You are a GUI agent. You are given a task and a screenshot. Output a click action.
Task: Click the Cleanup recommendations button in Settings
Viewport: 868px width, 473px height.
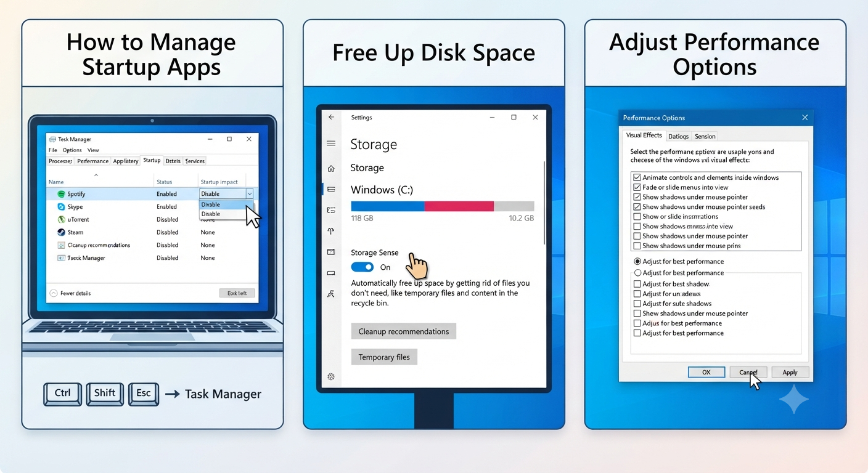[x=404, y=331]
